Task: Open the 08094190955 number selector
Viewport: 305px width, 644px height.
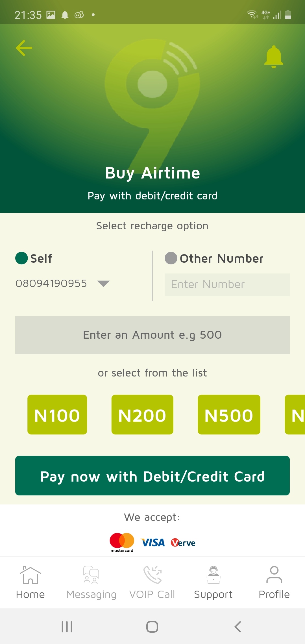Action: pyautogui.click(x=51, y=284)
